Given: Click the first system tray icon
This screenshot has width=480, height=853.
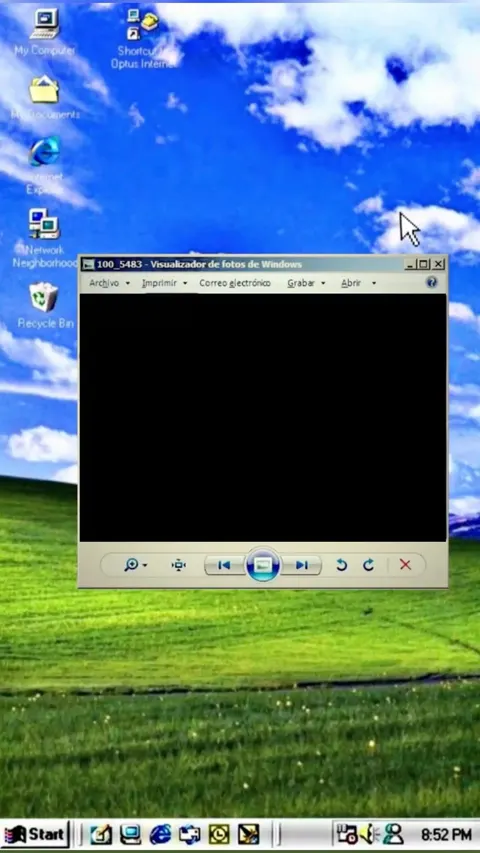Looking at the screenshot, I should pyautogui.click(x=346, y=834).
